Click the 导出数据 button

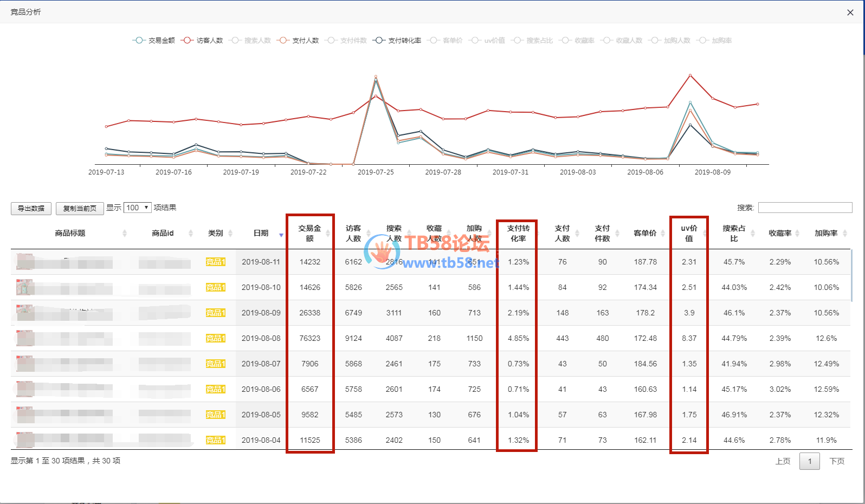(x=31, y=209)
